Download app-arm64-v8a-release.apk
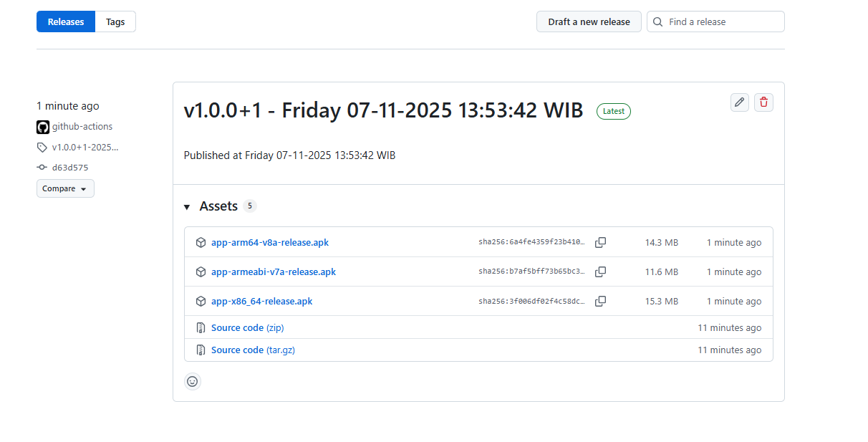This screenshot has width=868, height=442. (x=269, y=243)
